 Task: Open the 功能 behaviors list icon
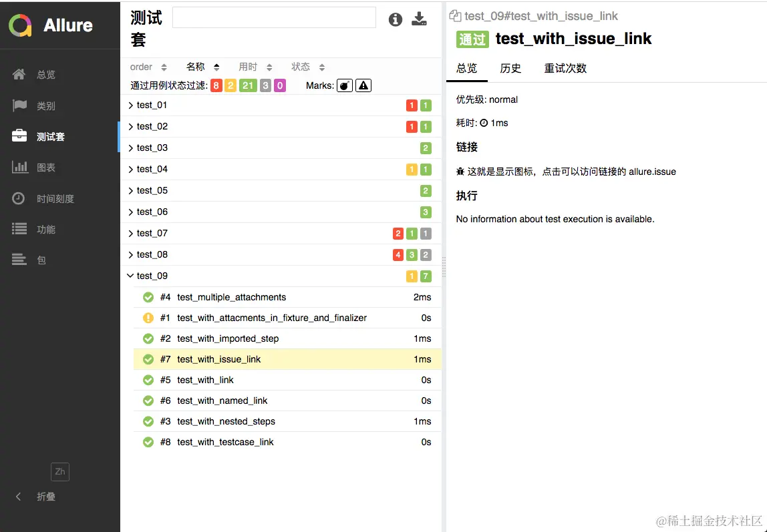tap(19, 229)
